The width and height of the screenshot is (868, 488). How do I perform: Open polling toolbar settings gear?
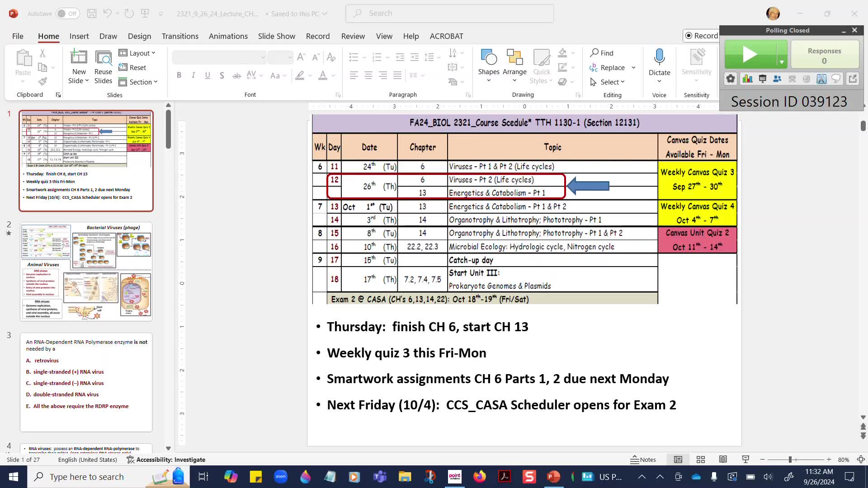(731, 79)
